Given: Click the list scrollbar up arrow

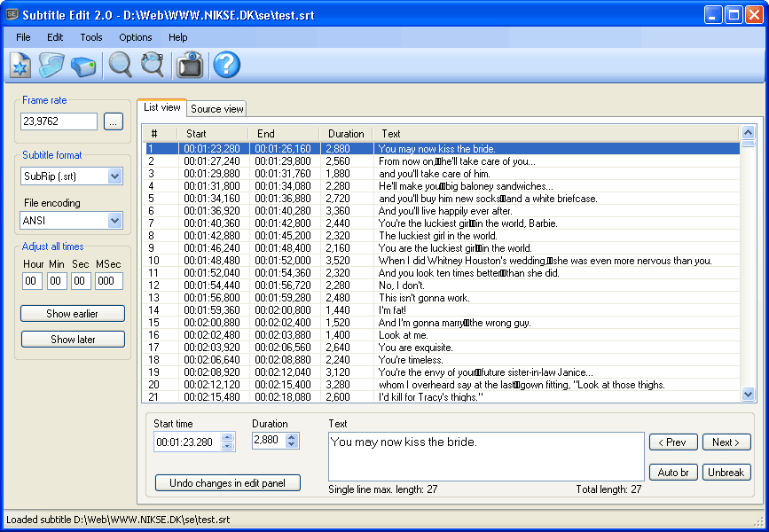Looking at the screenshot, I should 748,133.
